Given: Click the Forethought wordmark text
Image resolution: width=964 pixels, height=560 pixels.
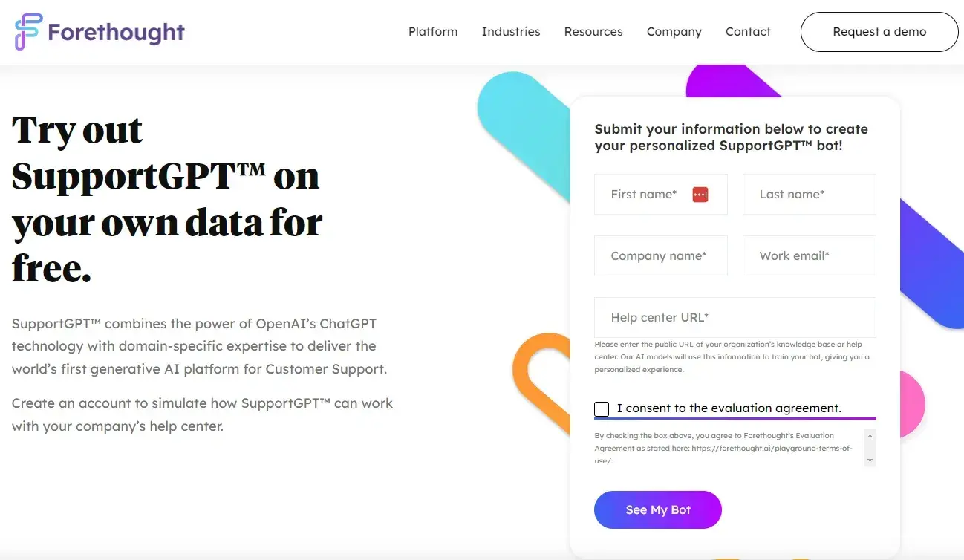Looking at the screenshot, I should [116, 32].
